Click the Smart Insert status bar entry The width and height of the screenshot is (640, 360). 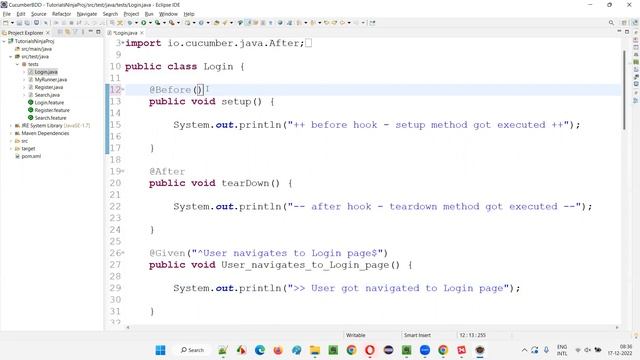(x=417, y=335)
